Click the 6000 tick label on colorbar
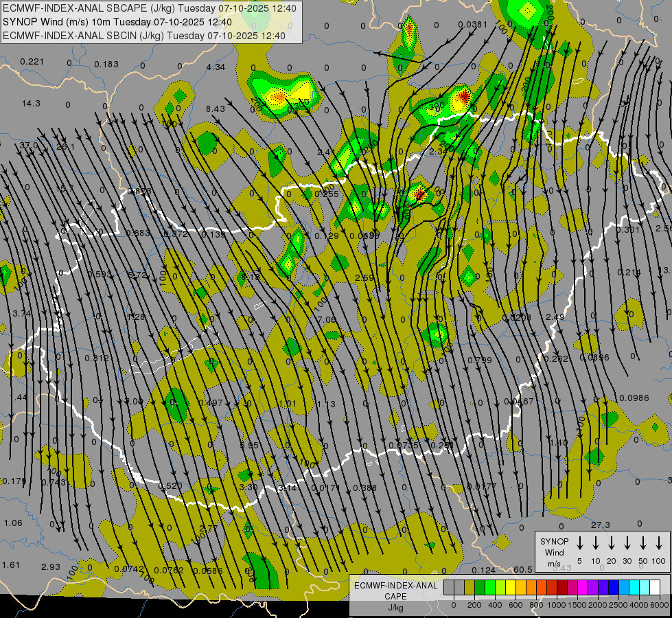Viewport: 672px width, 618px height. click(660, 605)
